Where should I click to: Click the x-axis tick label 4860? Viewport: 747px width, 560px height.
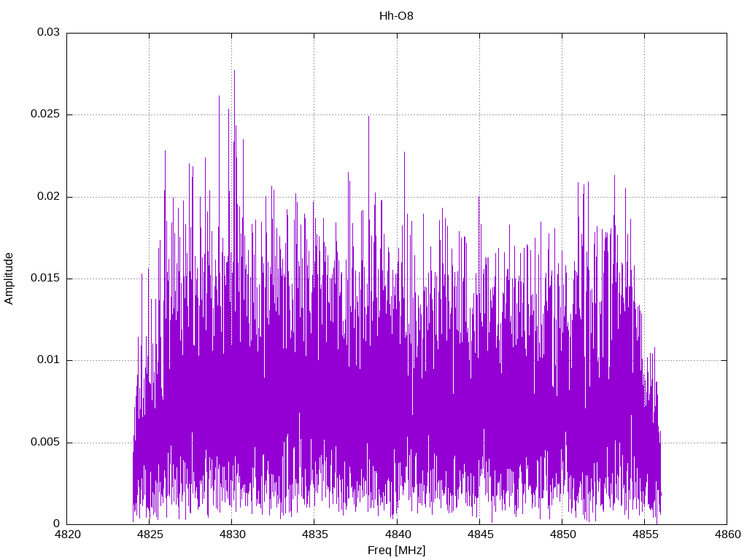pyautogui.click(x=727, y=534)
